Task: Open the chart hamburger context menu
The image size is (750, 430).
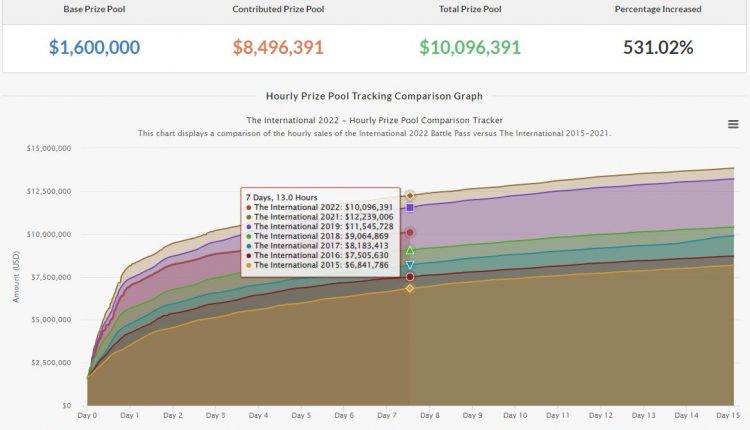Action: tap(733, 123)
